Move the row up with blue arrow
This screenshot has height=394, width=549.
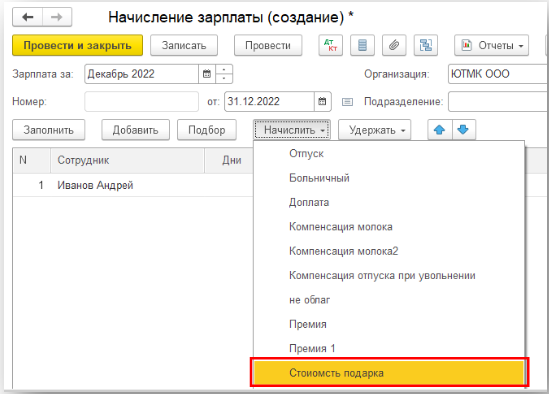[x=439, y=130]
